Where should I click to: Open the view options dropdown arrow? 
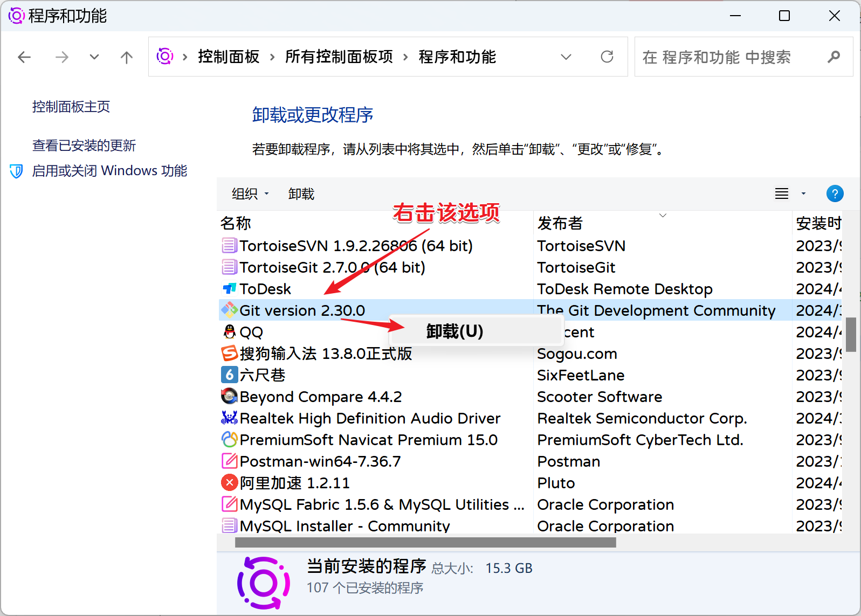[x=803, y=193]
